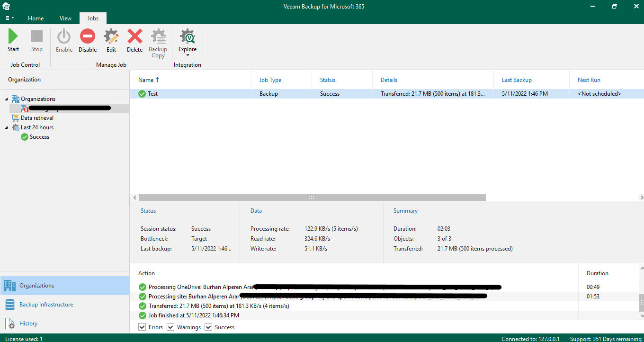Switch to the View tab

[x=66, y=18]
